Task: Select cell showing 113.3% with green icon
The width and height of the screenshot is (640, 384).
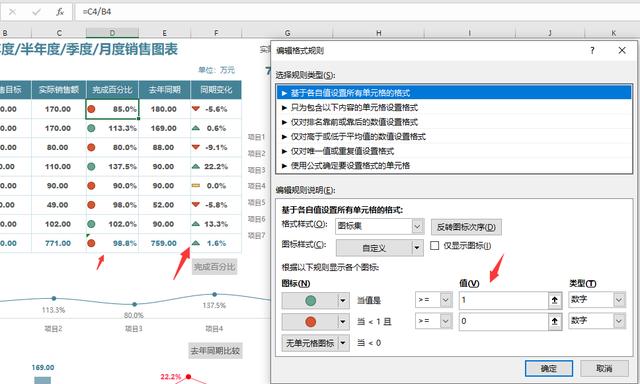Action: (x=112, y=128)
